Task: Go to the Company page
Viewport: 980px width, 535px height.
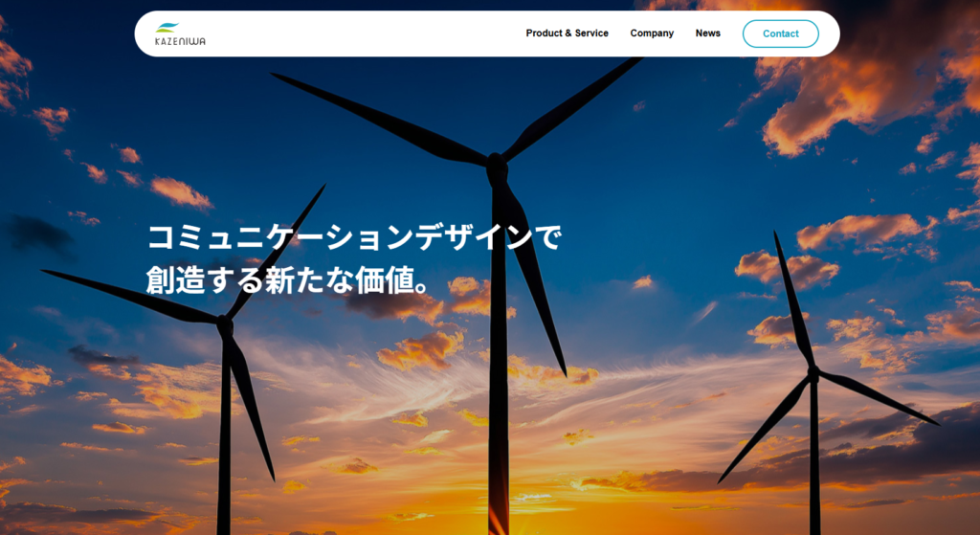Action: point(652,33)
